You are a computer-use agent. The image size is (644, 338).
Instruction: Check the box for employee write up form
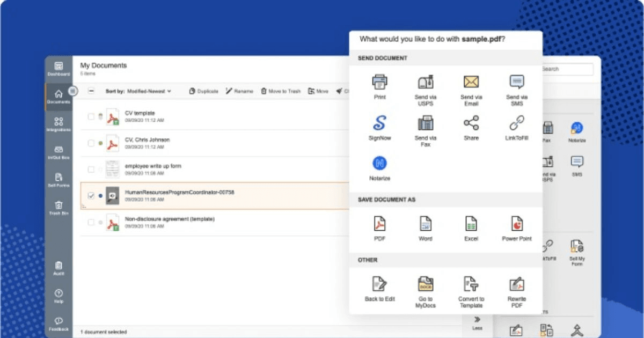(x=91, y=170)
